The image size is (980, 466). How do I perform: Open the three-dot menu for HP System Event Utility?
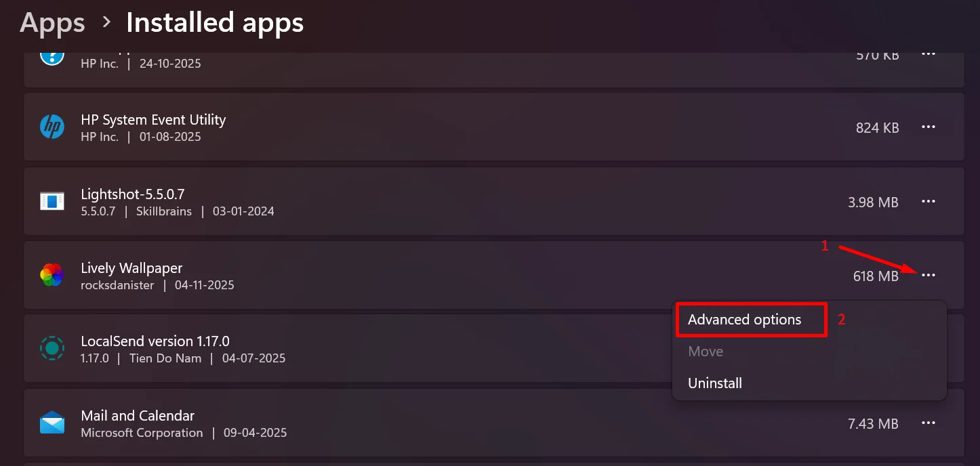(x=928, y=127)
